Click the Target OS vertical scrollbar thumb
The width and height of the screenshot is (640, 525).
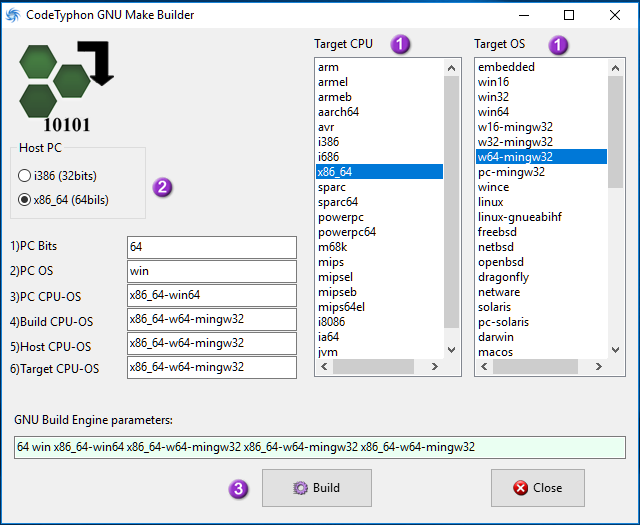click(616, 132)
